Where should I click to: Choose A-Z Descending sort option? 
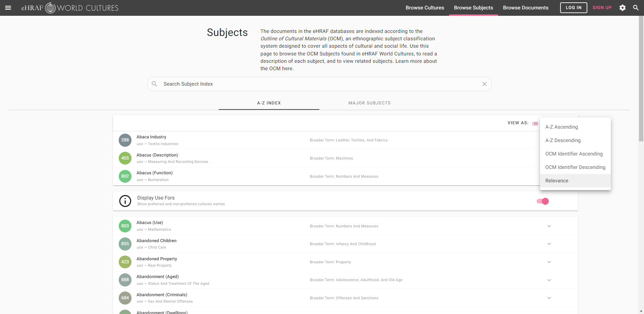pos(563,140)
